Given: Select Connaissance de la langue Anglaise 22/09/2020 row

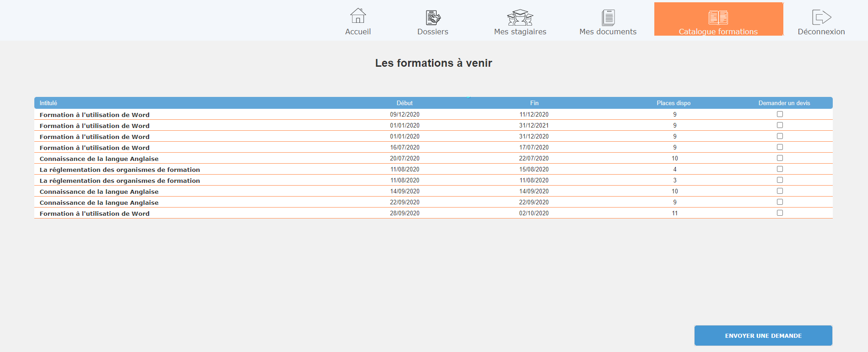Looking at the screenshot, I should 99,203.
